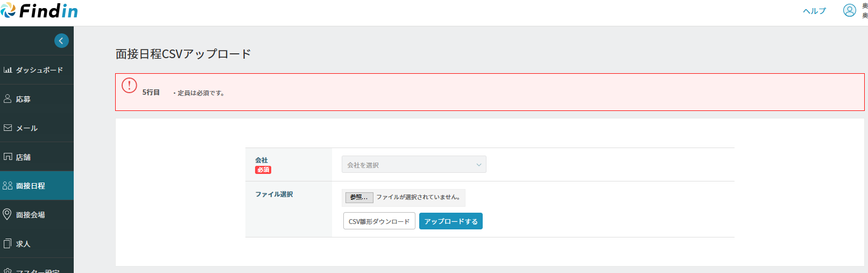Go to 応募 applicants section
This screenshot has width=868, height=273.
click(23, 99)
